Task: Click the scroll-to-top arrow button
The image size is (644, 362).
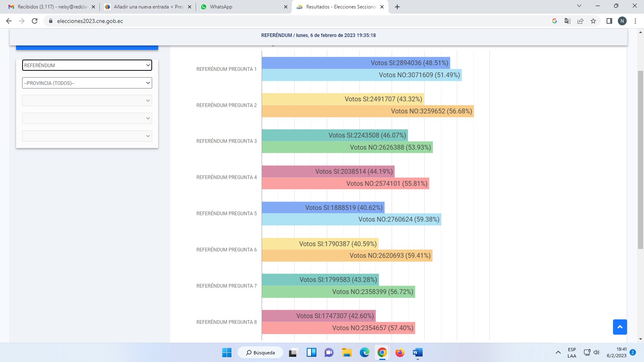Action: tap(620, 327)
